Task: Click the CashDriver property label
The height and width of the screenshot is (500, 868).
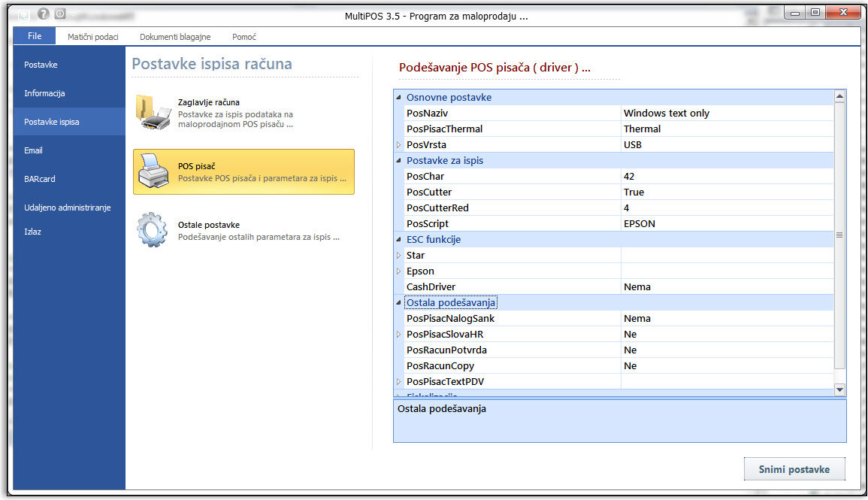Action: (x=431, y=286)
